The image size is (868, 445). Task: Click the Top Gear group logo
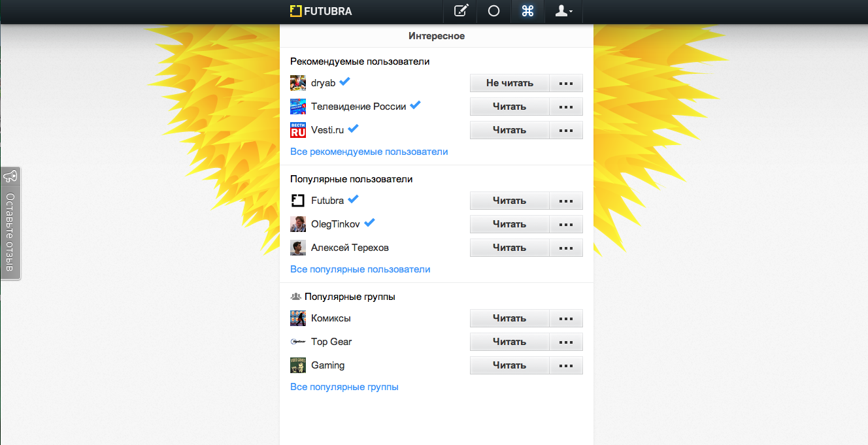[x=298, y=342]
